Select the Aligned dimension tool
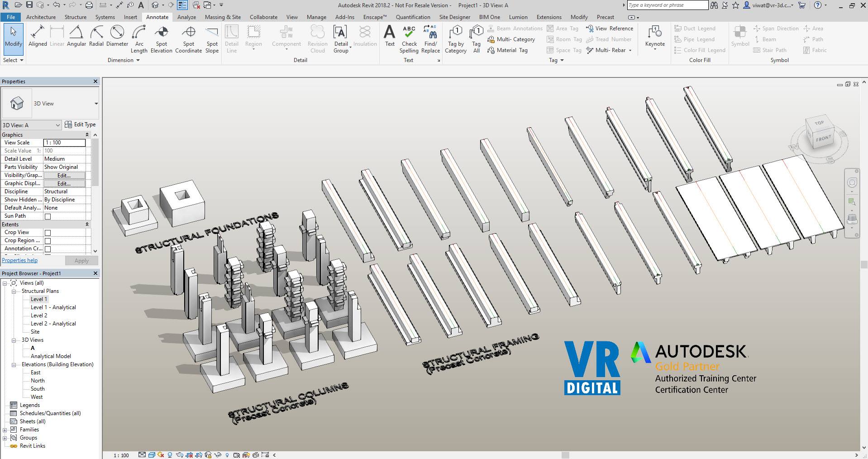 38,36
